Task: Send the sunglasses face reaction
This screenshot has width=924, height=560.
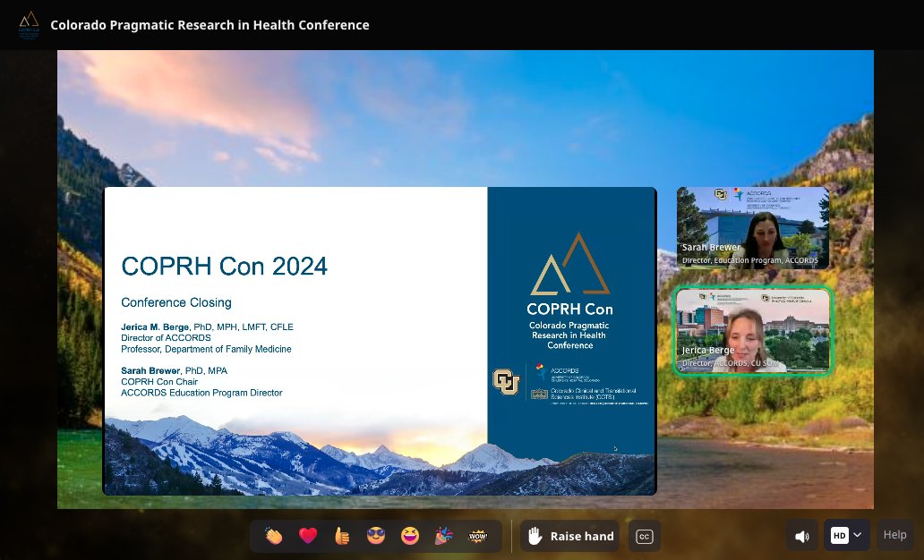Action: (375, 536)
